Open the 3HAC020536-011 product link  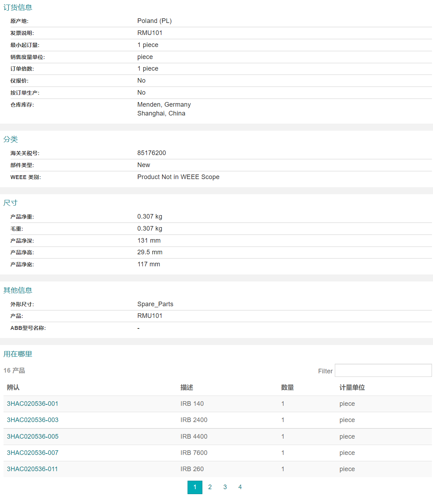point(32,469)
